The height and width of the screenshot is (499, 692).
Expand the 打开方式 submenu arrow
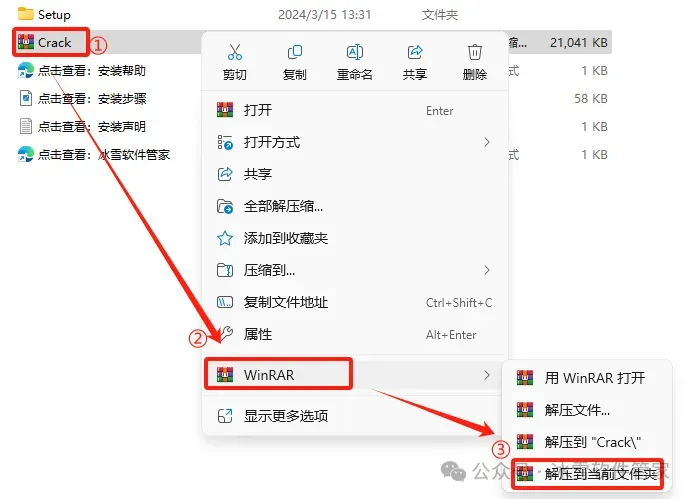pyautogui.click(x=487, y=142)
